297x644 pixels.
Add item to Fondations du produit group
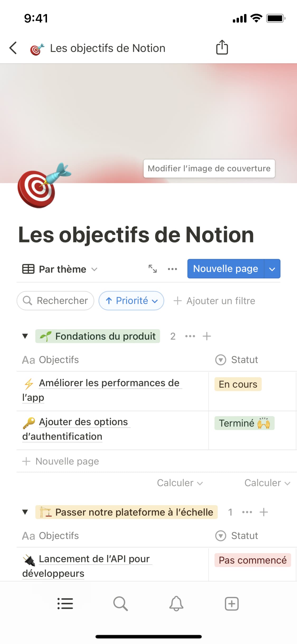(x=207, y=336)
